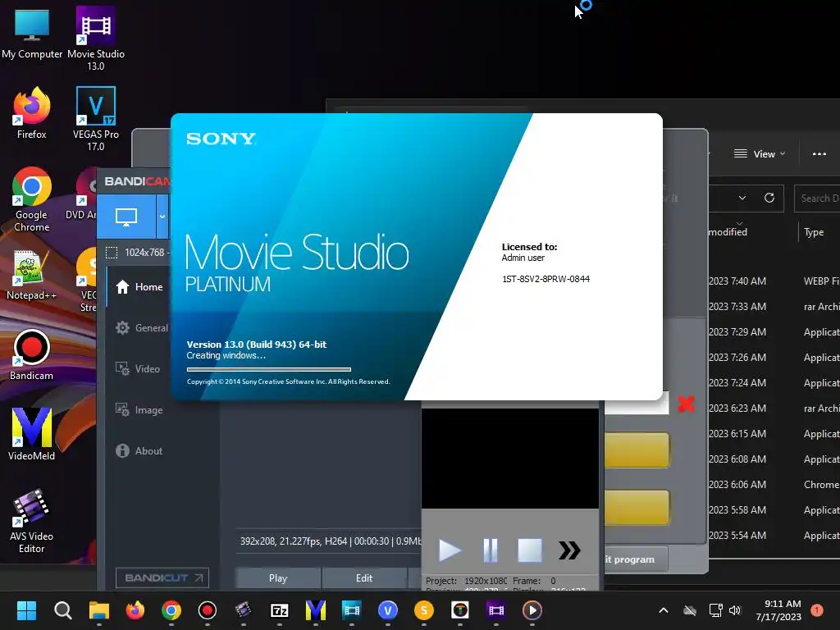Select the file modified at 5:54 AM
This screenshot has width=840, height=630.
coord(774,535)
